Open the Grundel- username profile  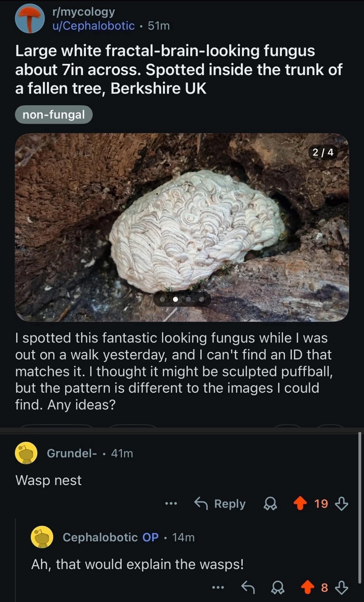click(72, 453)
